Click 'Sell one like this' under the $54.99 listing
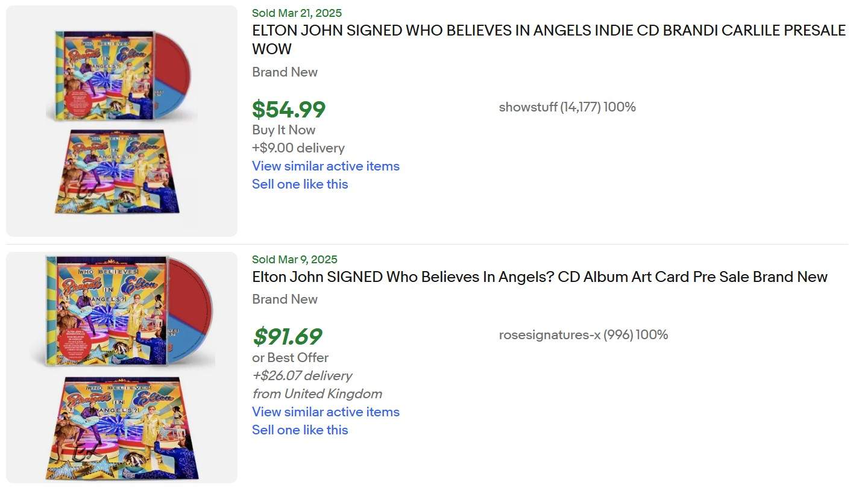 click(300, 184)
